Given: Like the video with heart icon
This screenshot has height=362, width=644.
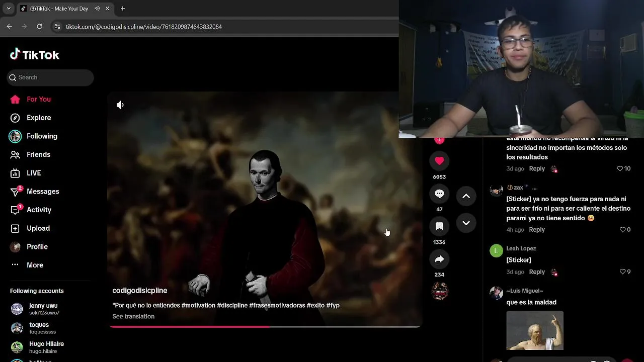Looking at the screenshot, I should (439, 161).
